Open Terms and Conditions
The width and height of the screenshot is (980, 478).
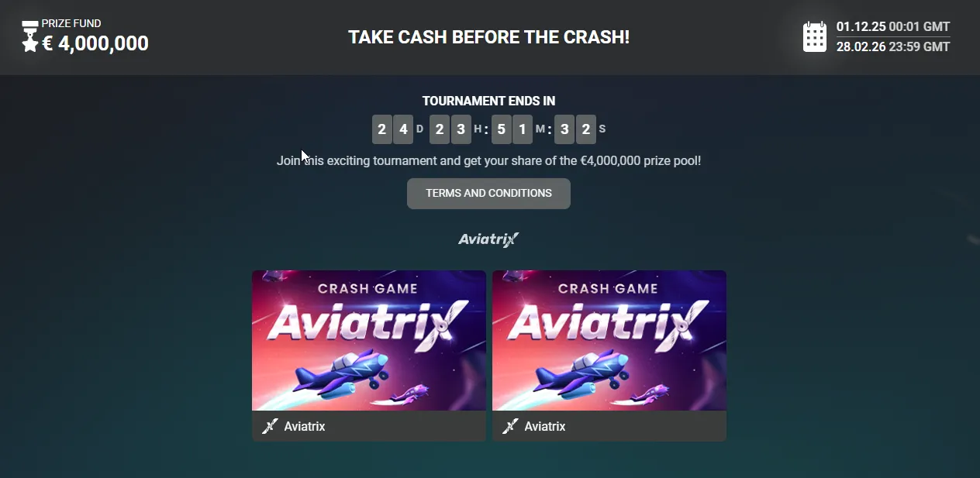tap(488, 194)
